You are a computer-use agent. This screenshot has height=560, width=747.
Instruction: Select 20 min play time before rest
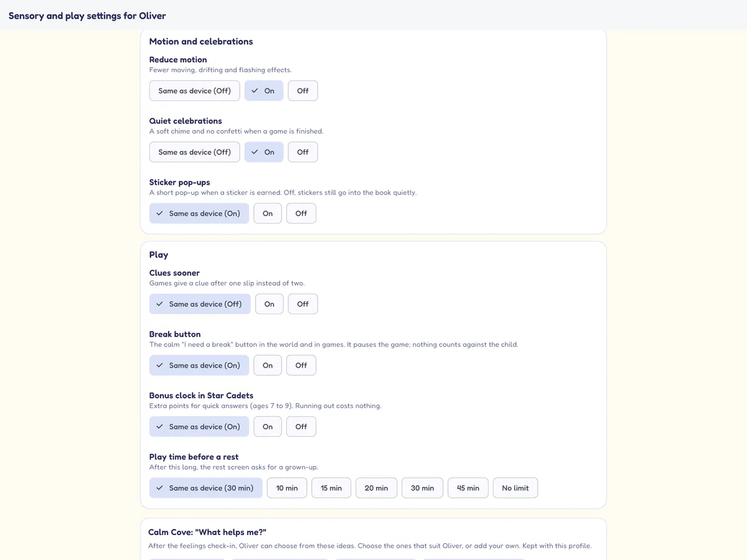coord(376,488)
